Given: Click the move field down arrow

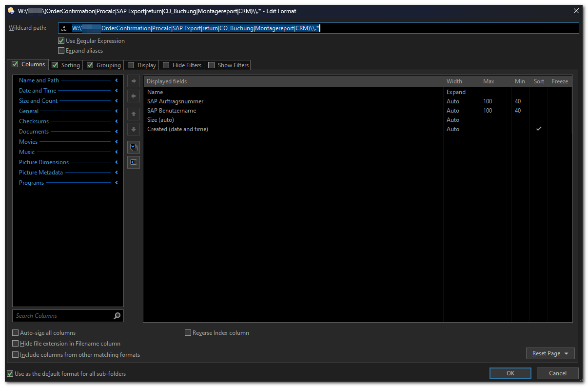Looking at the screenshot, I should coord(134,130).
